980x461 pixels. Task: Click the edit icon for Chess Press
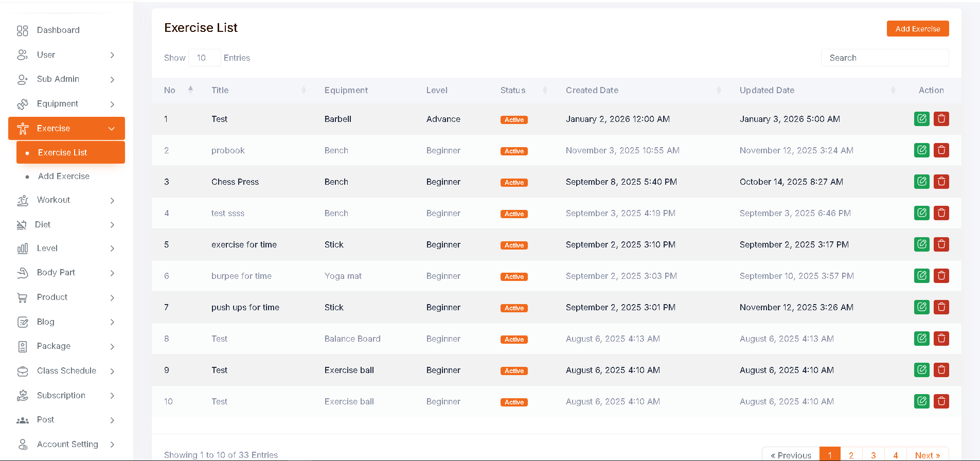click(921, 182)
